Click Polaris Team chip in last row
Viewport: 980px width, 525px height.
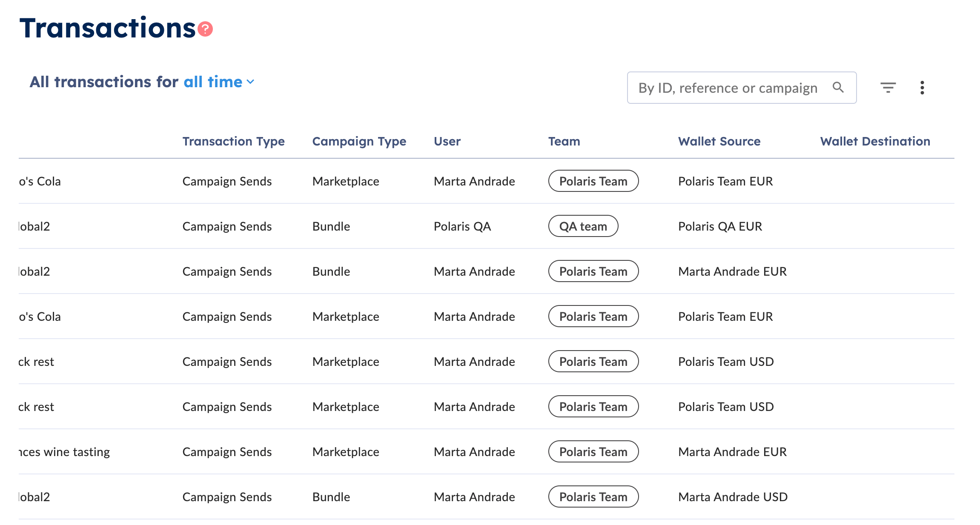pos(593,497)
